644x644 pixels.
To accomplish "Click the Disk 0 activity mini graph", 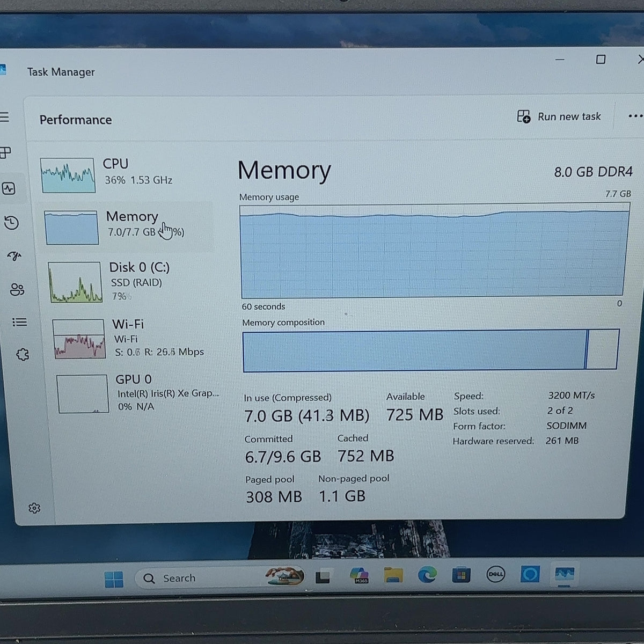I will tap(75, 282).
